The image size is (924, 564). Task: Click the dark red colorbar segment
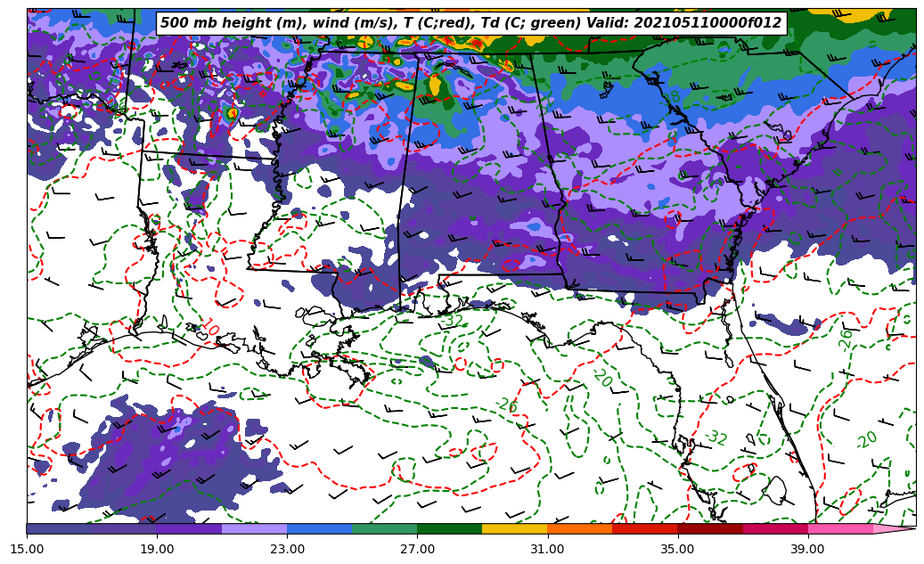709,528
